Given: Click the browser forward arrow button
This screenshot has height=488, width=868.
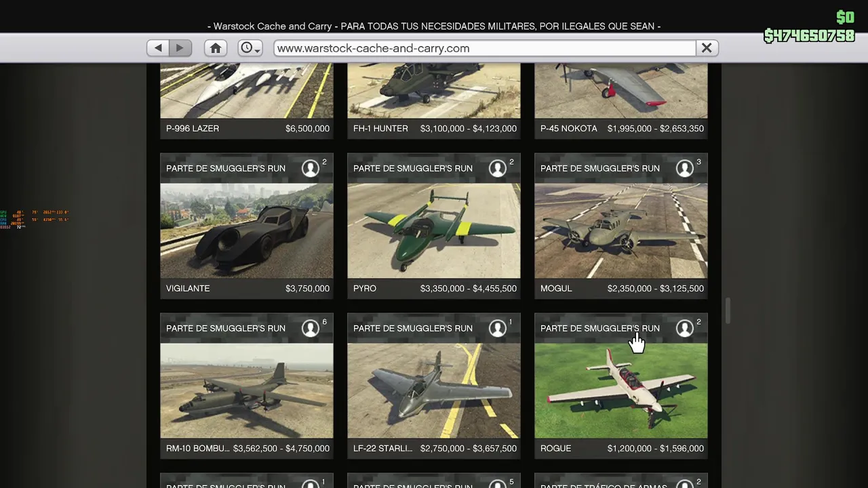Looking at the screenshot, I should [x=180, y=48].
